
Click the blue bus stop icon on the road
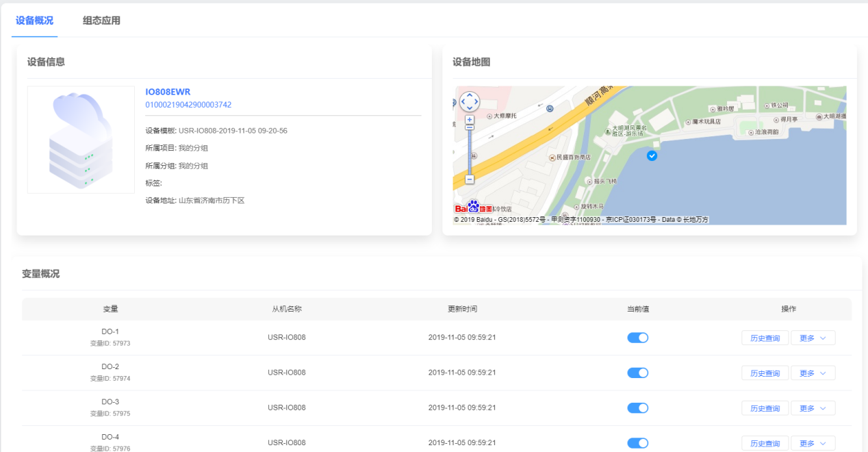(x=550, y=108)
